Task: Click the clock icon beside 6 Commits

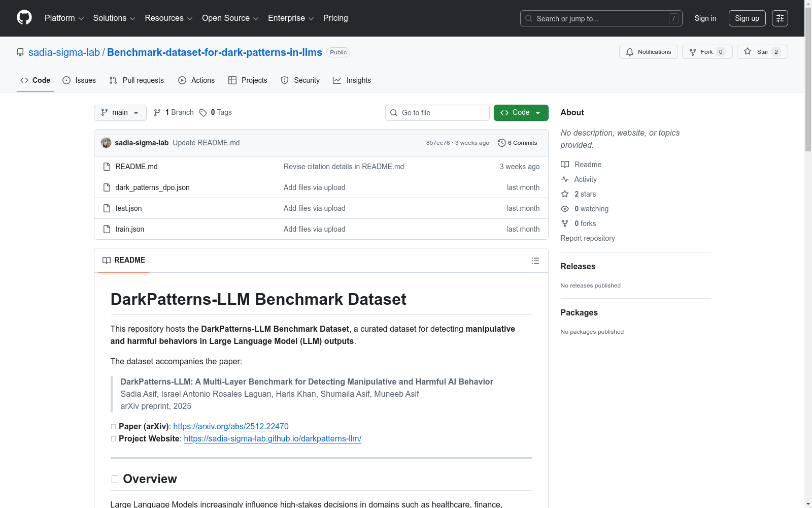Action: tap(502, 143)
